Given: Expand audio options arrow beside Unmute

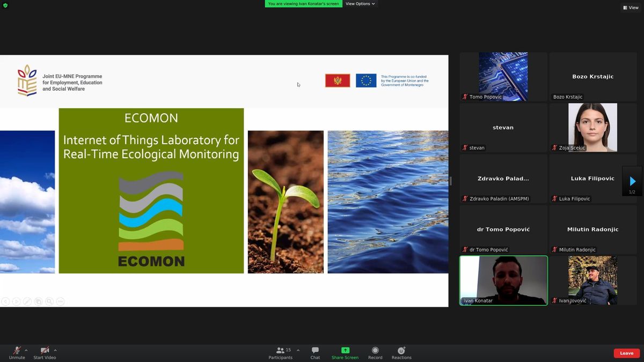Looking at the screenshot, I should coord(26,350).
